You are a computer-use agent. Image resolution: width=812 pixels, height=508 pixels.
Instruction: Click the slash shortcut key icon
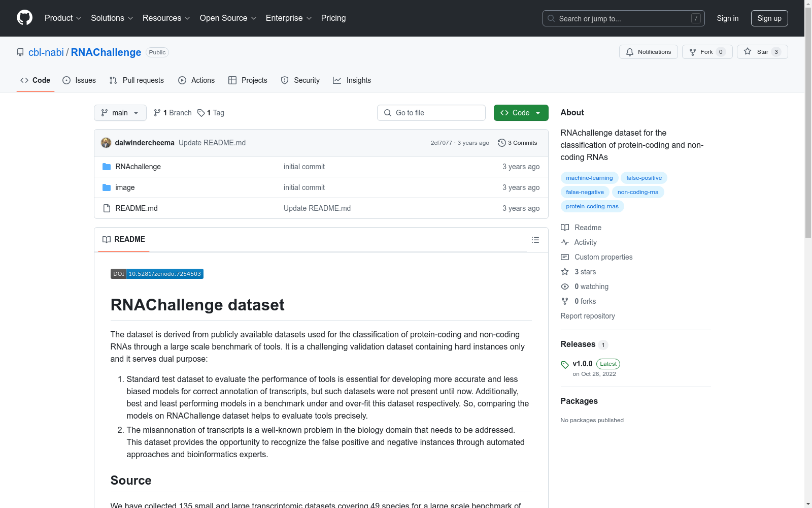pyautogui.click(x=696, y=18)
